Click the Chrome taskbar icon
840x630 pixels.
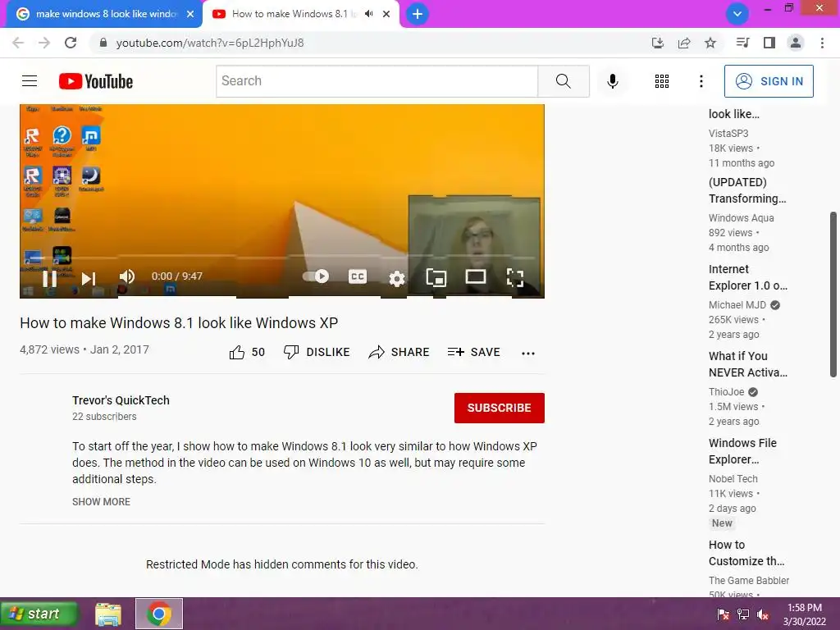point(158,614)
